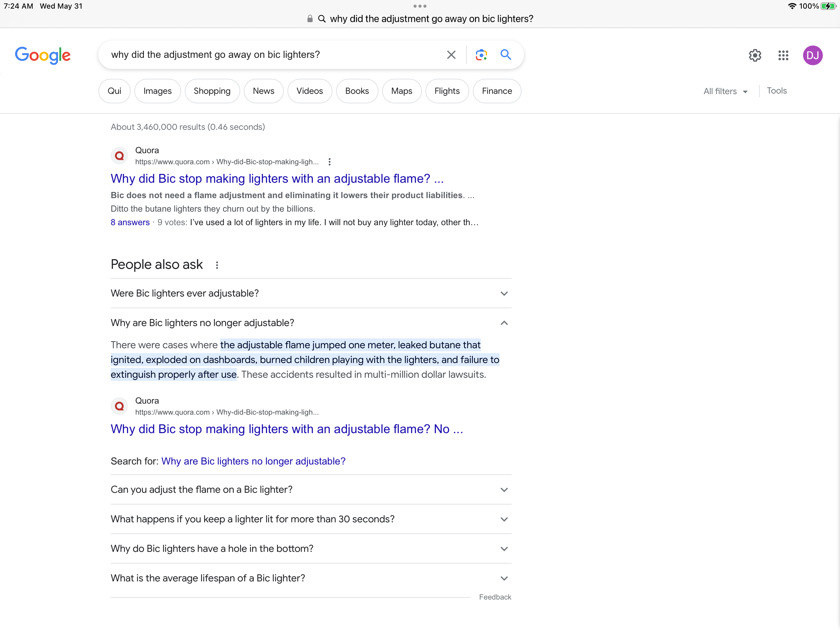The height and width of the screenshot is (630, 840).
Task: Open Quora link ending 'adjustable flame? No ...'
Action: (287, 429)
